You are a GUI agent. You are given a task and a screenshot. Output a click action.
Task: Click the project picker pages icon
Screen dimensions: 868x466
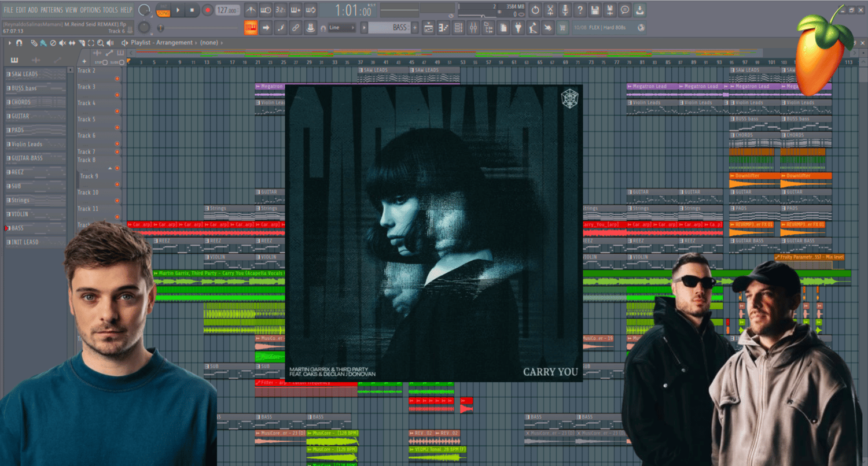point(503,27)
